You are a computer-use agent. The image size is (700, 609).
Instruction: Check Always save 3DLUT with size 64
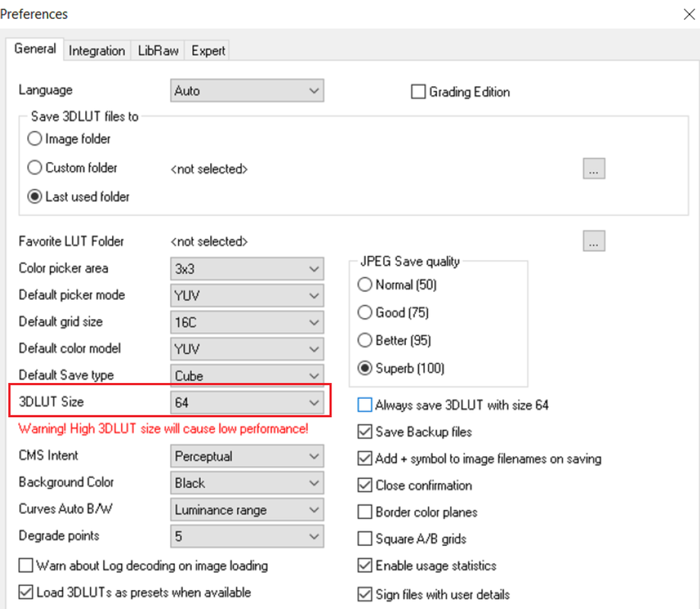365,405
